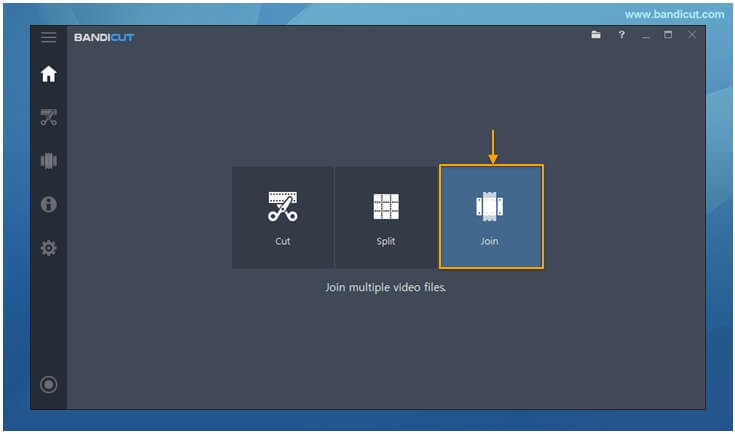Open the hamburger menu beside the Bandicut logo
Viewport: 735px width, 434px height.
[48, 37]
